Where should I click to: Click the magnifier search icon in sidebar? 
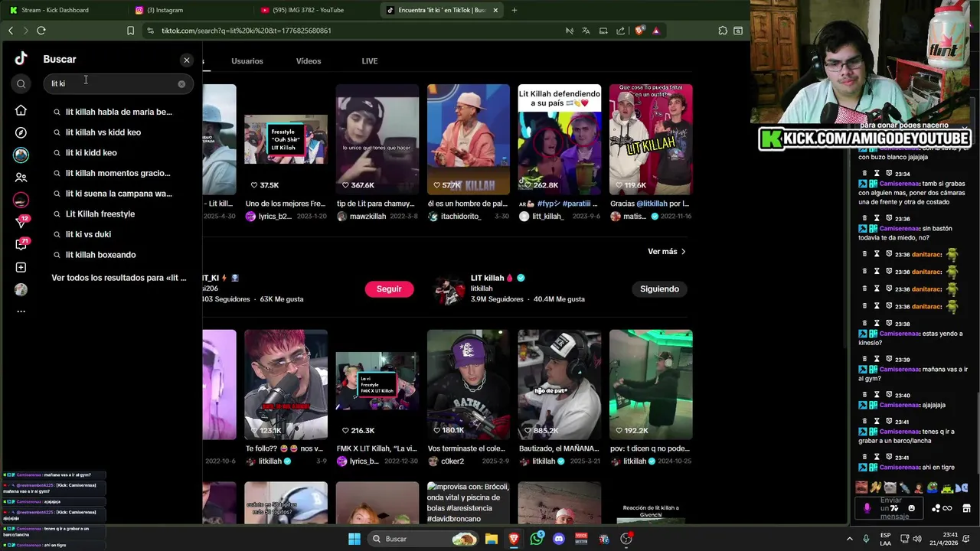tap(21, 83)
